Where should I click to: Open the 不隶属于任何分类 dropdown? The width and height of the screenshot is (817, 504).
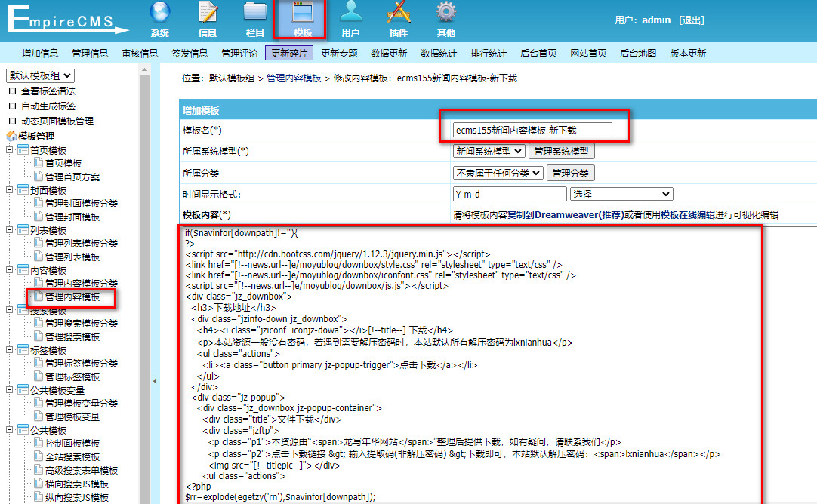498,173
